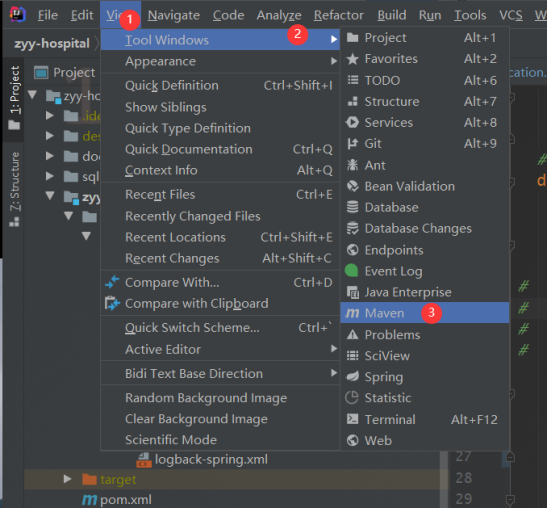
Task: Expand the Appearance submenu
Action: point(220,61)
